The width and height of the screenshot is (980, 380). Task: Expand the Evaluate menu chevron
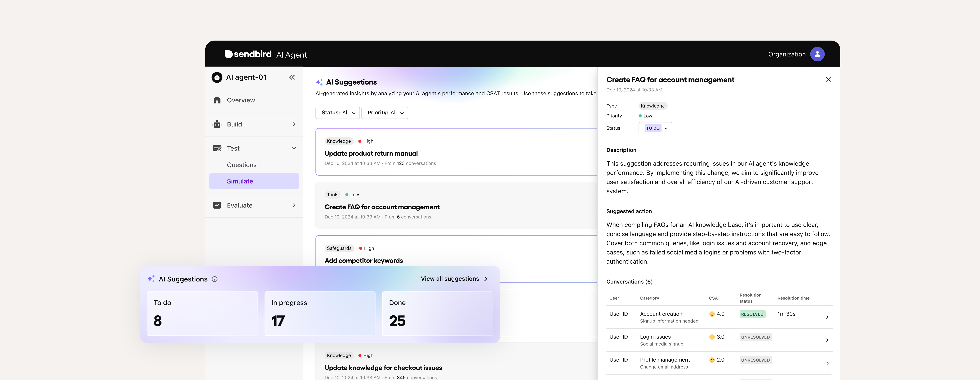click(294, 205)
